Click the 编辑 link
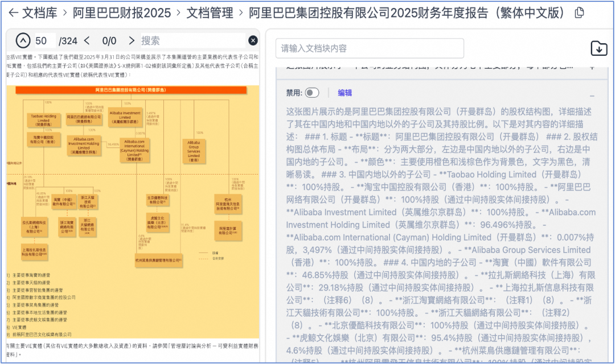The height and width of the screenshot is (364, 615). (345, 93)
